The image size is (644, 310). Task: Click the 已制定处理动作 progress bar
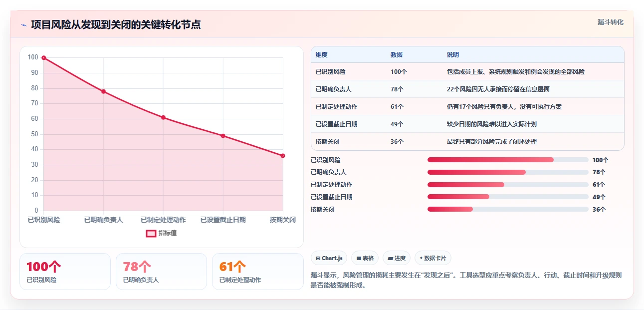click(508, 185)
